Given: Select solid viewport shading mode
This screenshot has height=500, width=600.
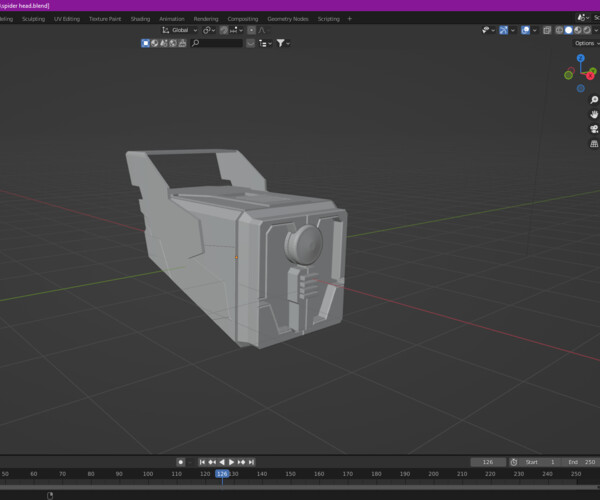Looking at the screenshot, I should 569,31.
